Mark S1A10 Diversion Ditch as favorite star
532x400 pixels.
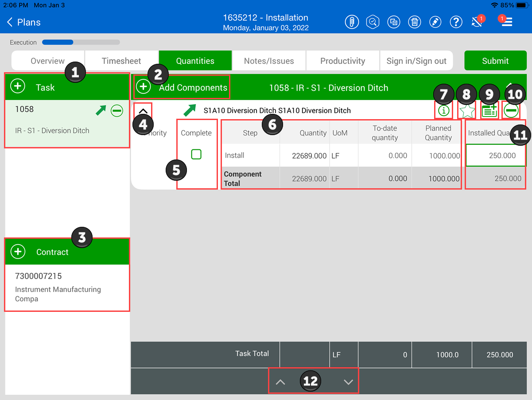pos(467,111)
